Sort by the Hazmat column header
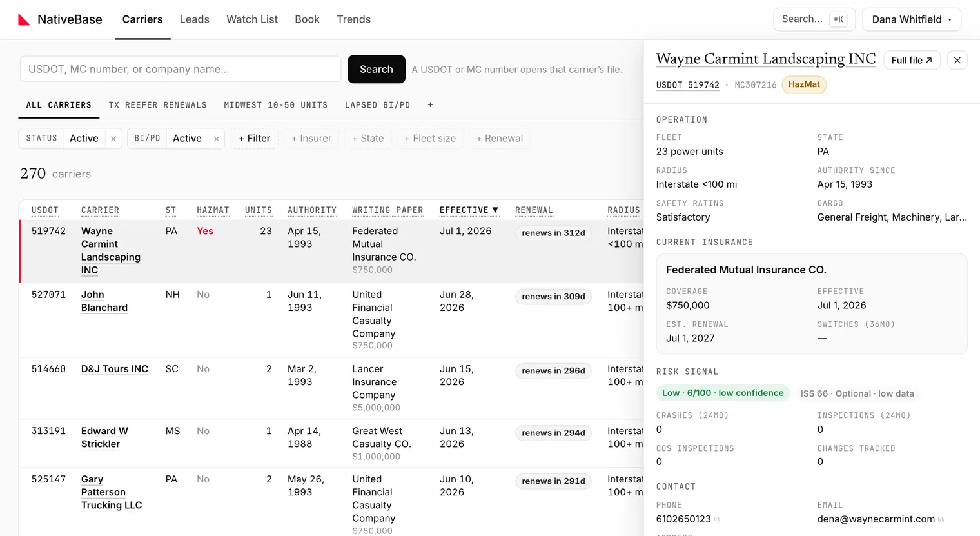 [213, 210]
